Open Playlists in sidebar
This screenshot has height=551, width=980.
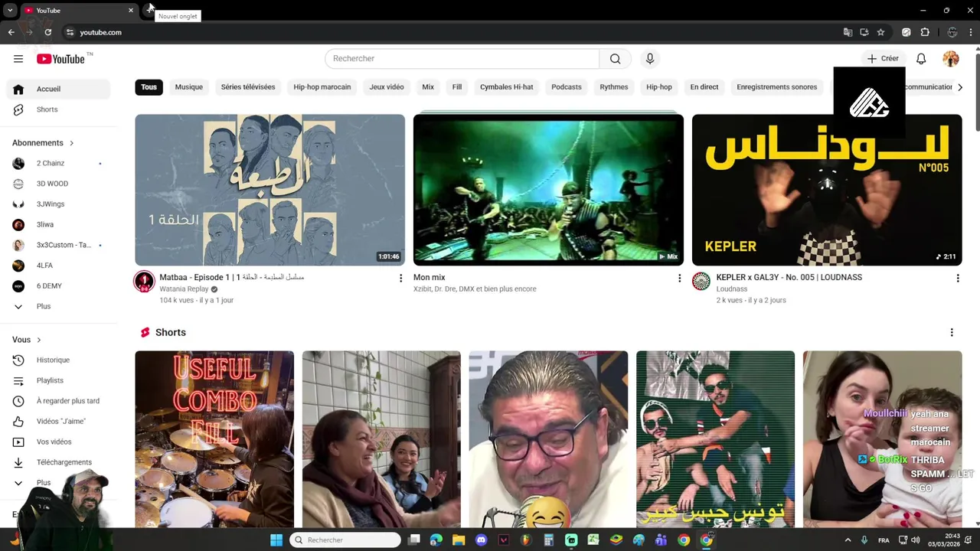59,380
